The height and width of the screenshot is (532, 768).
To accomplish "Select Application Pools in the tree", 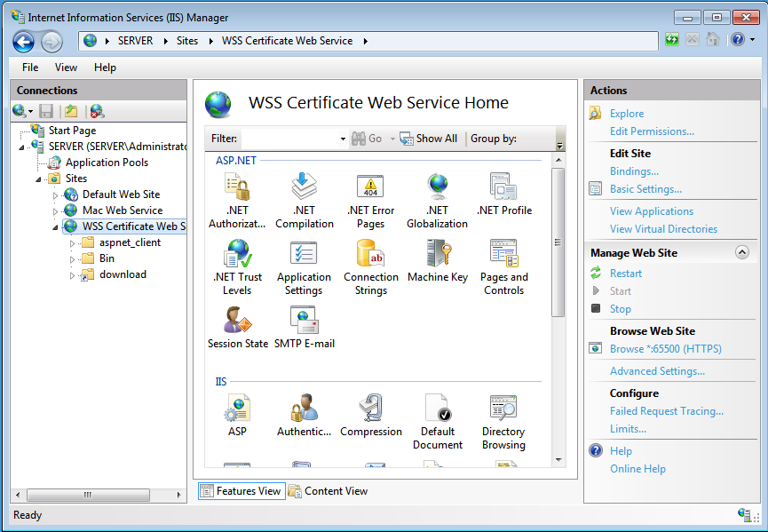I will click(x=107, y=163).
